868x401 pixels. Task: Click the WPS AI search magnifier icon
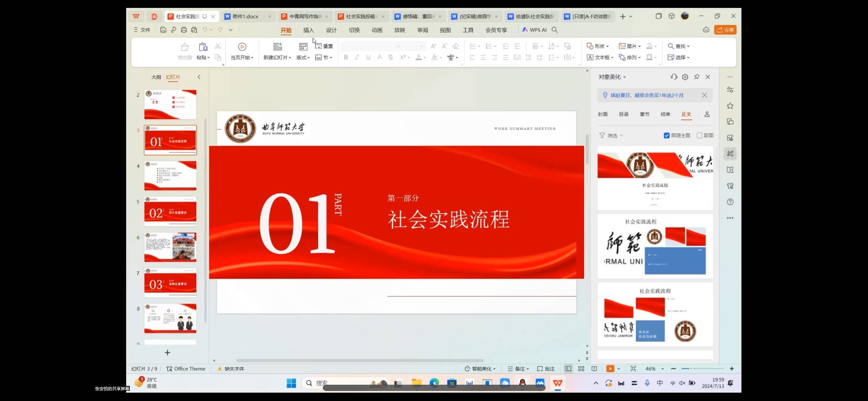554,30
